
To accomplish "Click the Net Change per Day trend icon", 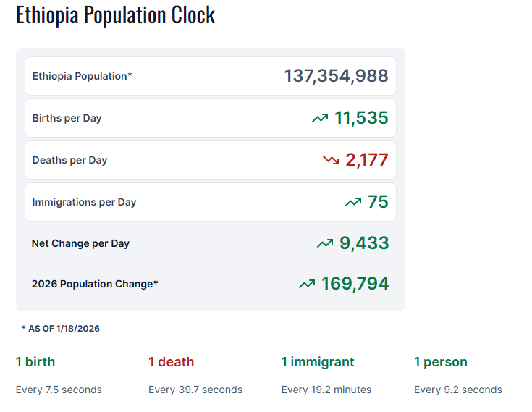I will click(325, 243).
